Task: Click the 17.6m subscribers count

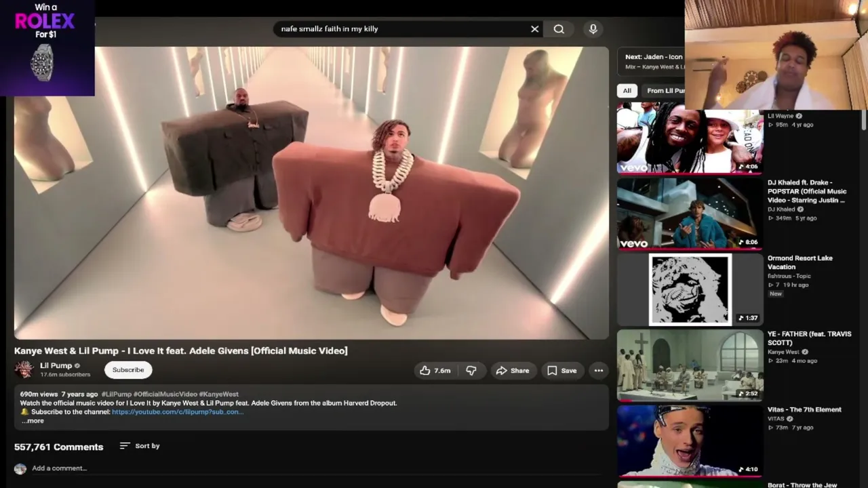Action: (65, 375)
